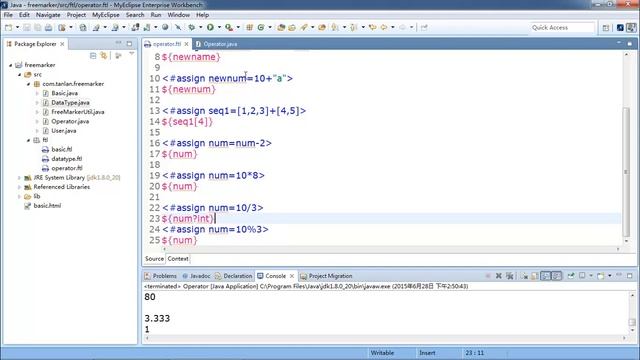
Task: Click the Skip All Breakpoints icon
Action: (178, 27)
